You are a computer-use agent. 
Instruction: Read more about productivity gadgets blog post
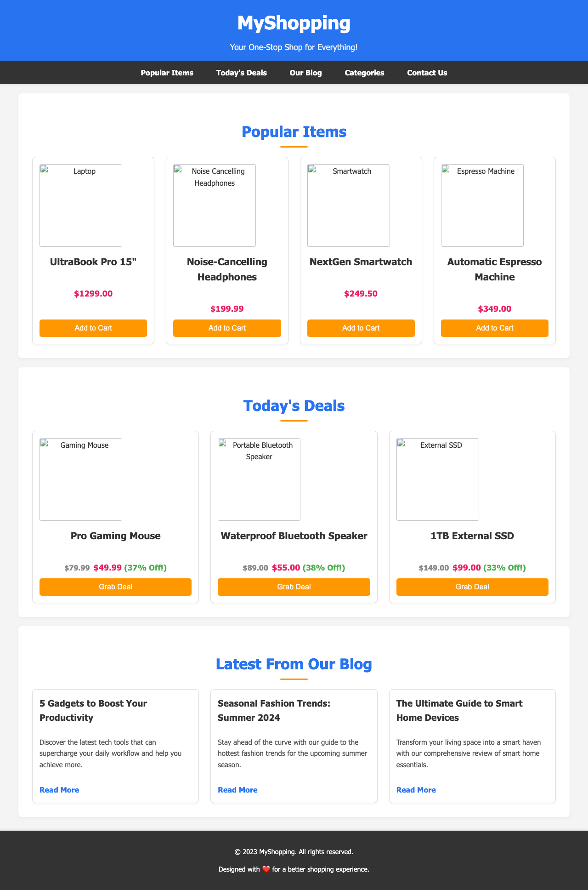[x=59, y=790]
